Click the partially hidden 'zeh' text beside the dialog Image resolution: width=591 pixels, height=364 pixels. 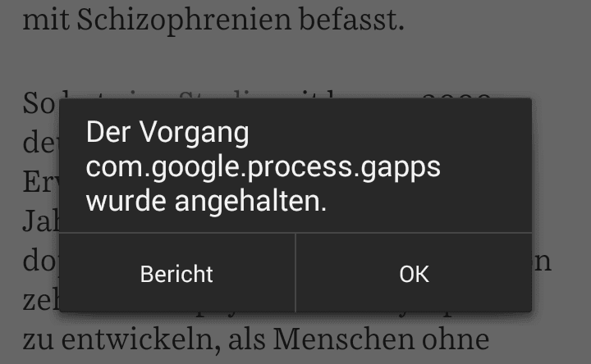tap(41, 300)
